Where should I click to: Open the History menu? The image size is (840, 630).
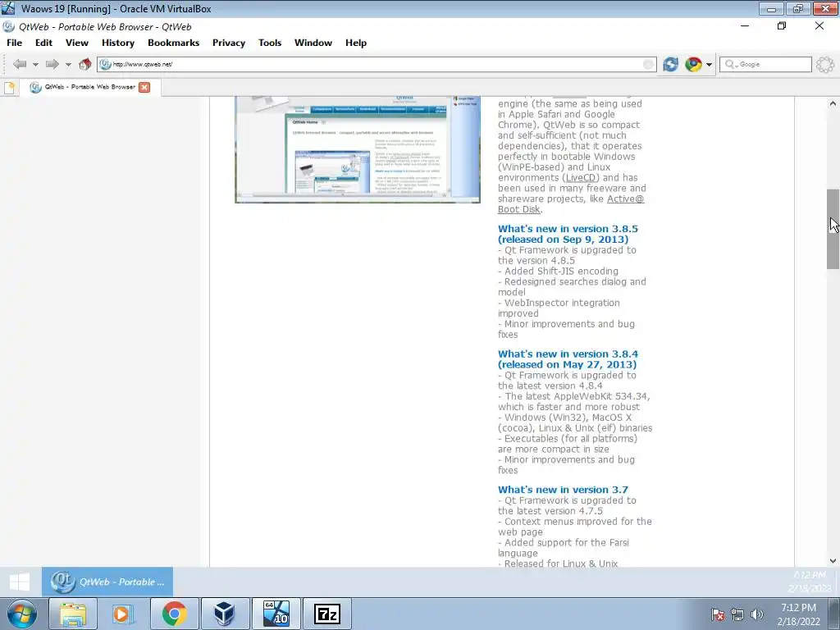point(118,43)
